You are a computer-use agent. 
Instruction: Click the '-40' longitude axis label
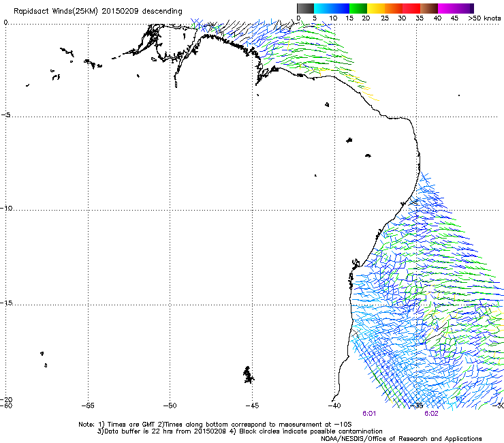(334, 406)
